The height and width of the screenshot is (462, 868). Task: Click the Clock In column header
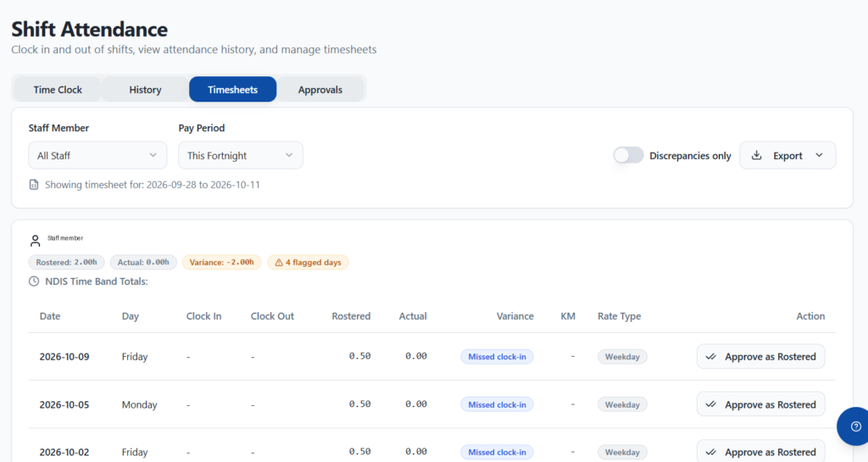[x=203, y=316]
